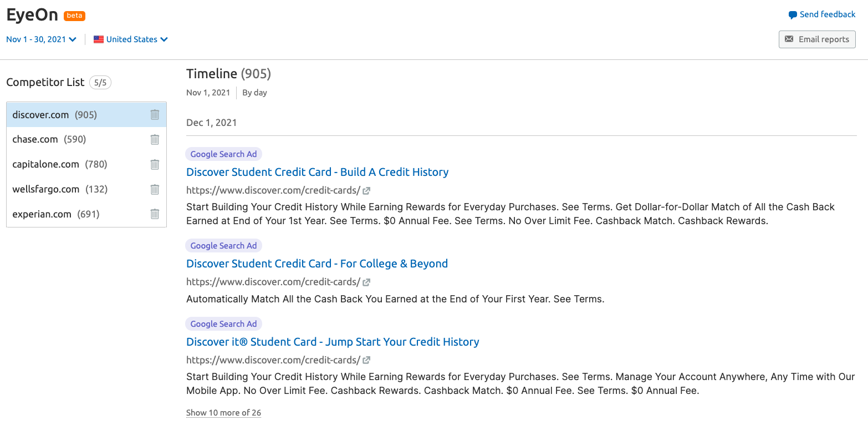Click the Email reports button

coord(817,39)
